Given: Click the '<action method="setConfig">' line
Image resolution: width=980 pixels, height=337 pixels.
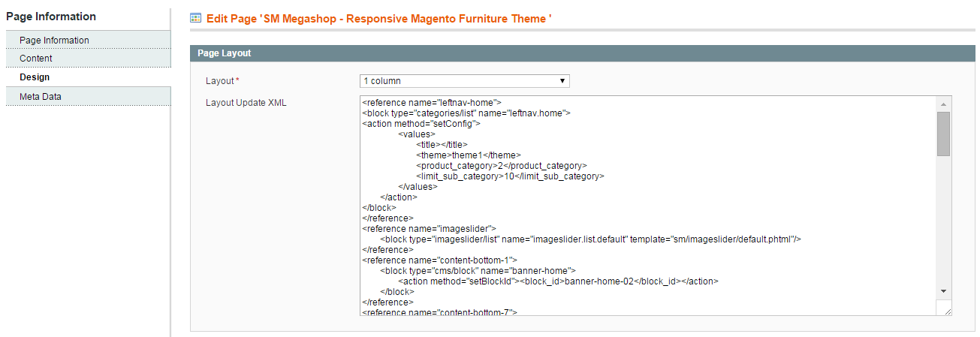Looking at the screenshot, I should [421, 124].
